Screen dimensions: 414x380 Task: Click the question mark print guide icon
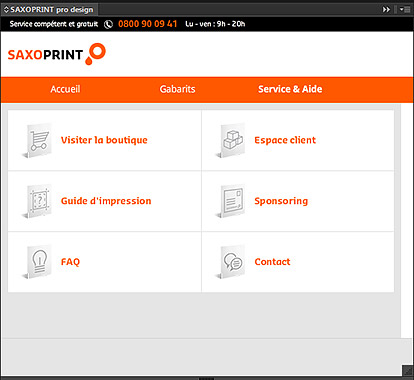pyautogui.click(x=37, y=201)
